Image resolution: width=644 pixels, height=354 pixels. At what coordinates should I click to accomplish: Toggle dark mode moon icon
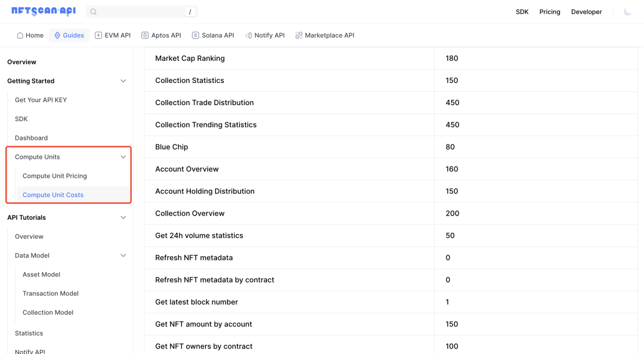point(627,12)
